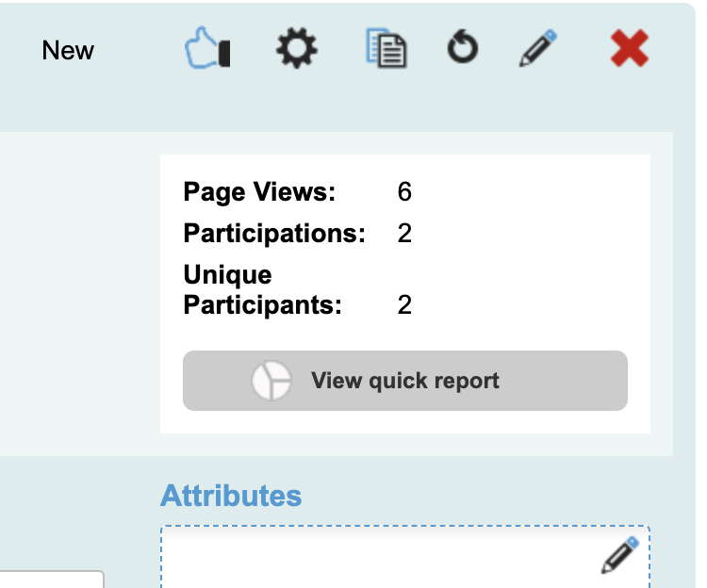Click the Participations value 2

pyautogui.click(x=404, y=233)
